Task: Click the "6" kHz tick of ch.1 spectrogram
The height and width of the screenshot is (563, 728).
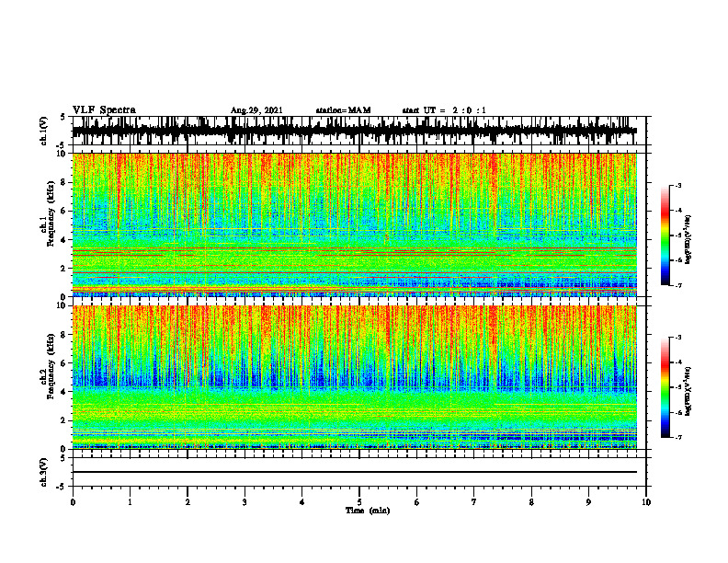Action: click(64, 211)
